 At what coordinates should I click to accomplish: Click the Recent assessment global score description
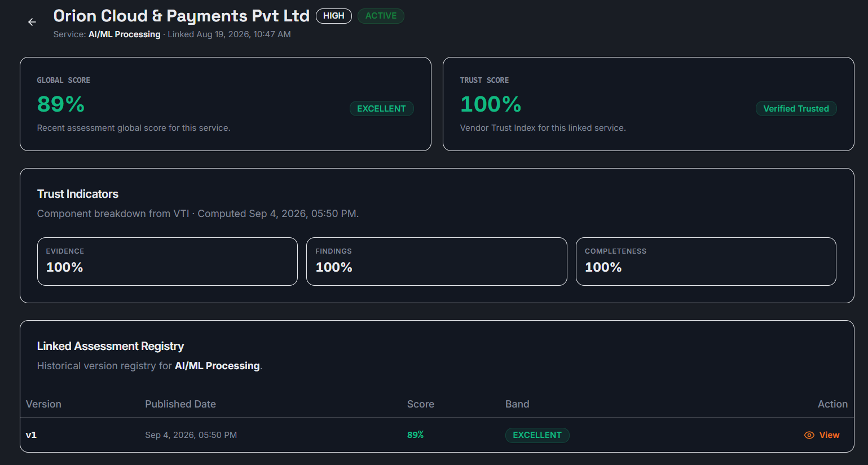point(134,128)
